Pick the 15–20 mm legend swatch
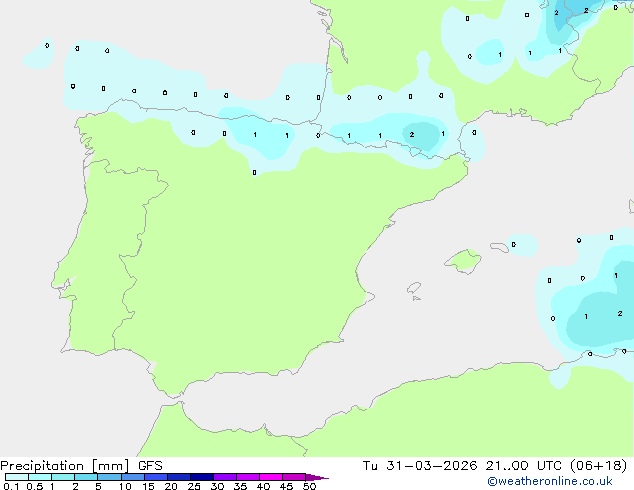 click(156, 477)
